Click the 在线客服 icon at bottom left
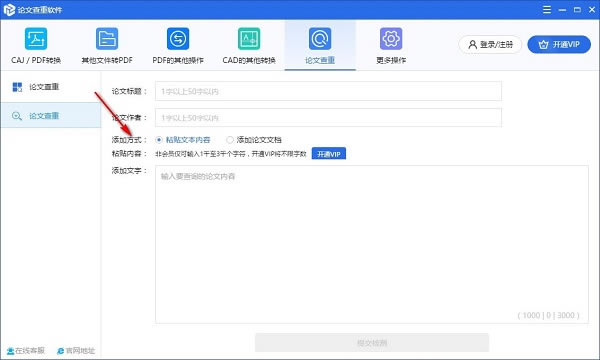 click(x=10, y=351)
